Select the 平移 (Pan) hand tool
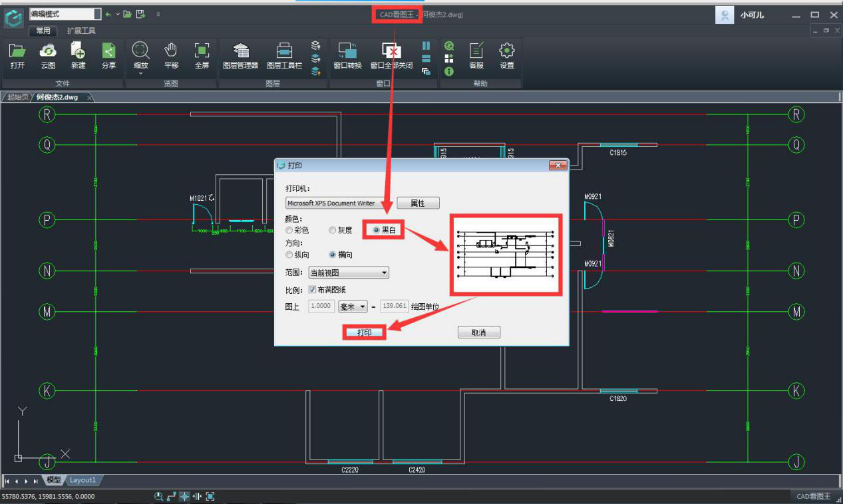This screenshot has width=843, height=504. click(171, 51)
